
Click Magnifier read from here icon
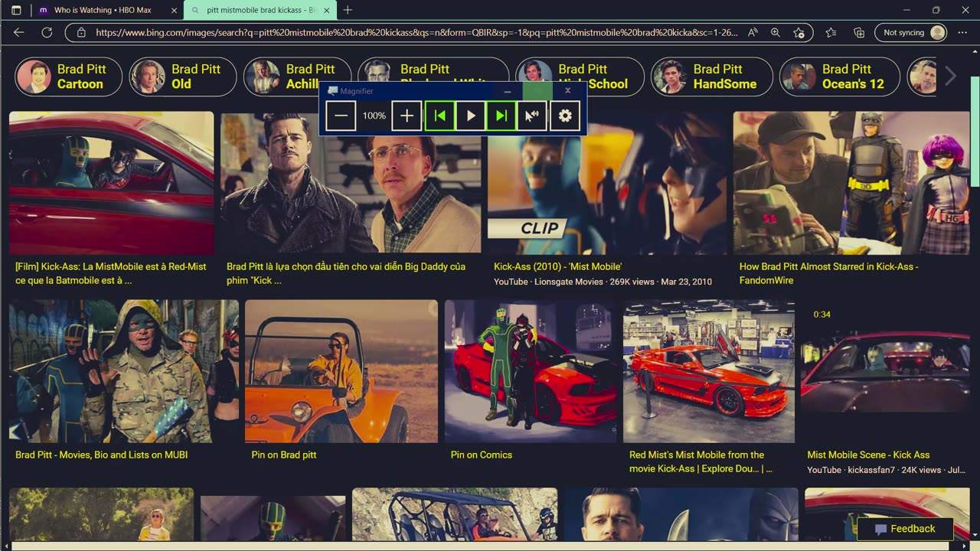tap(532, 116)
